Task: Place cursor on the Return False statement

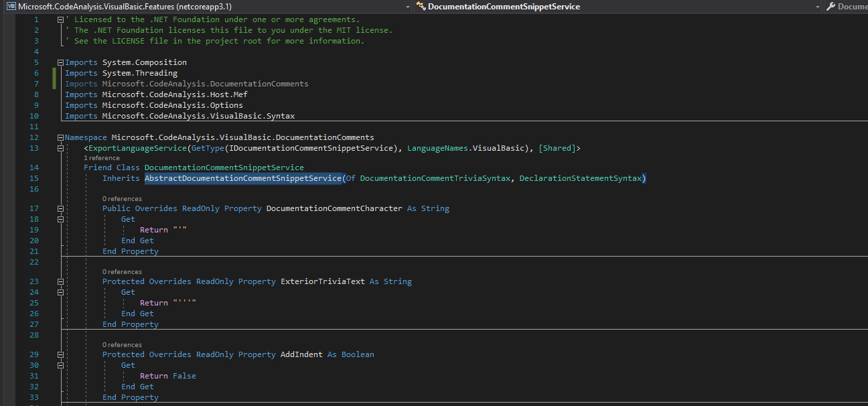Action: tap(169, 375)
